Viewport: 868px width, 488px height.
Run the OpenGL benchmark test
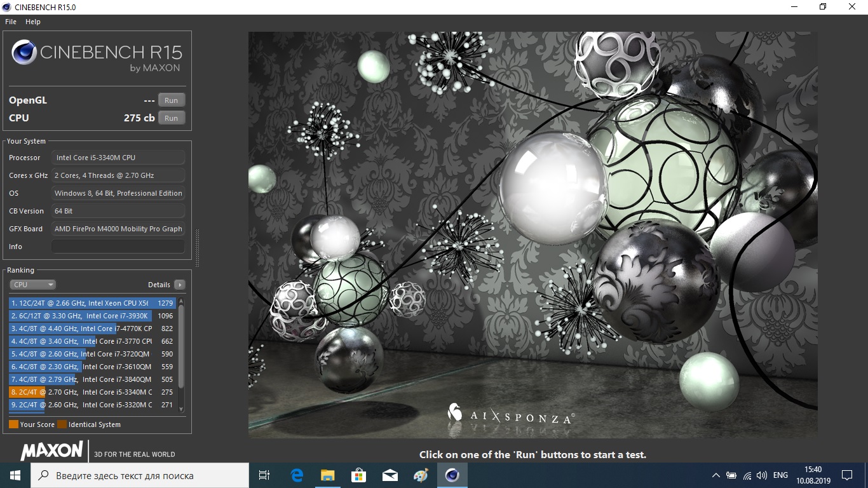tap(172, 100)
